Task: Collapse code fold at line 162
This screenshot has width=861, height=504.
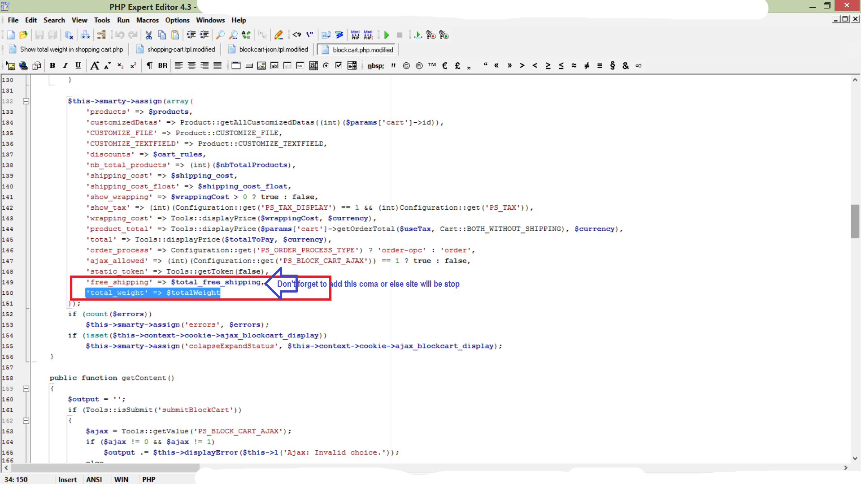Action: [26, 421]
